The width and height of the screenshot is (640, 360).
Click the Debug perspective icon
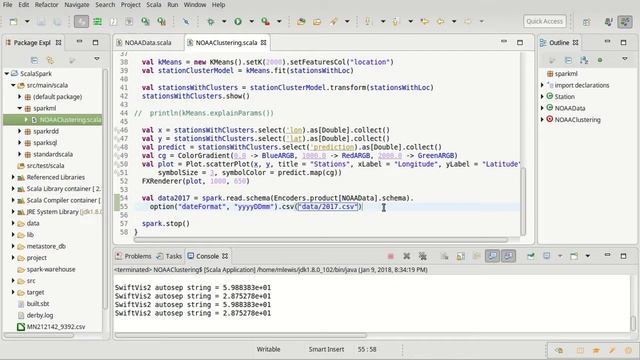[x=608, y=21]
